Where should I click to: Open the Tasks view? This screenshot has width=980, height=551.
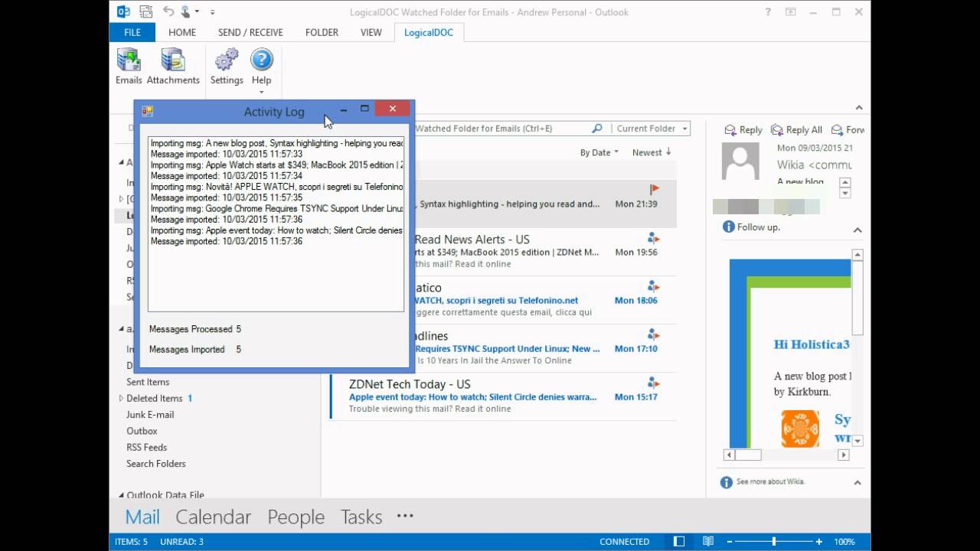coord(361,517)
